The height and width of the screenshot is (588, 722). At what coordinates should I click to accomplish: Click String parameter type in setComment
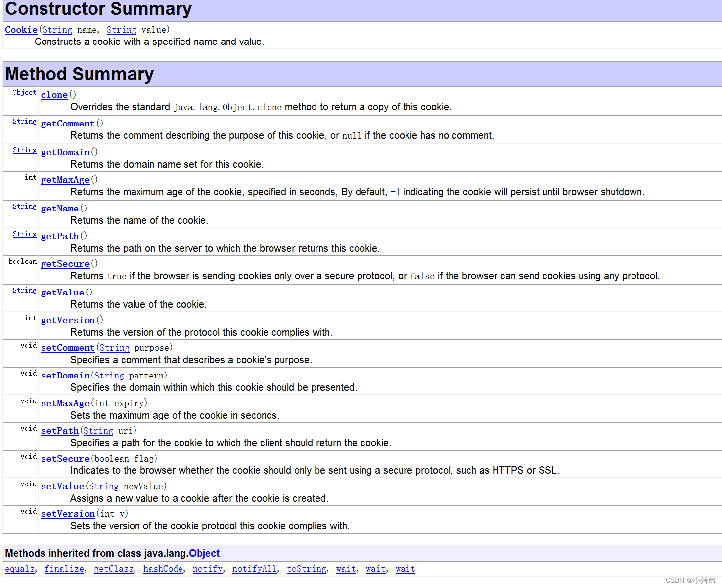(x=115, y=348)
